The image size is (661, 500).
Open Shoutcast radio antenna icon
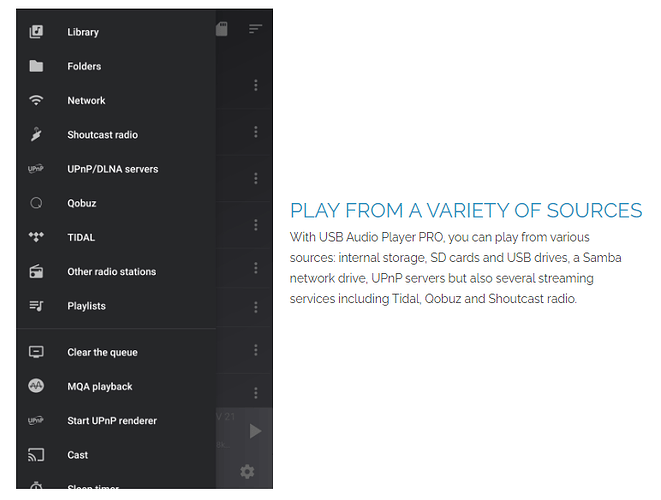(x=36, y=134)
